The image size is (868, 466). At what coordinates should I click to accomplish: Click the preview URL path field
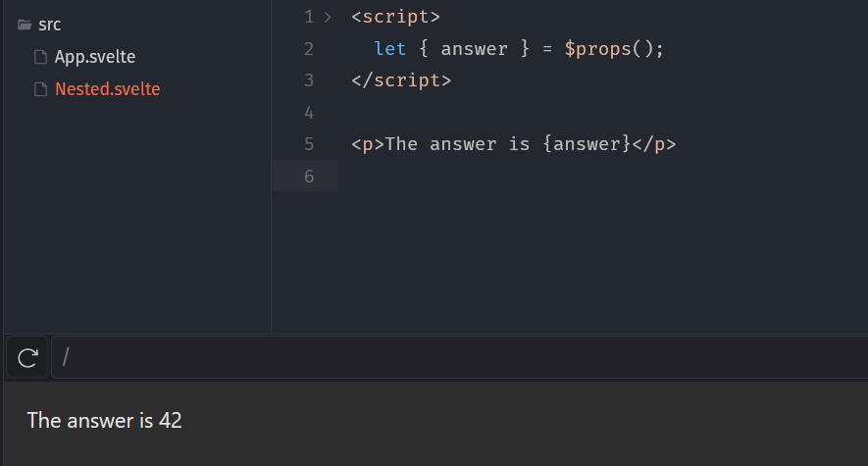451,357
